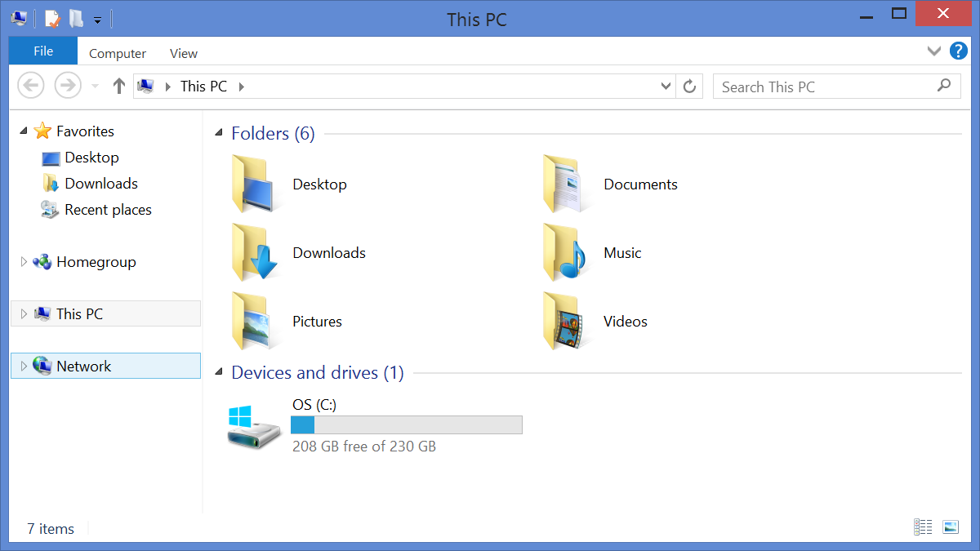Screen dimensions: 980x551
Task: Open the address bar history dropdown
Action: (x=666, y=86)
